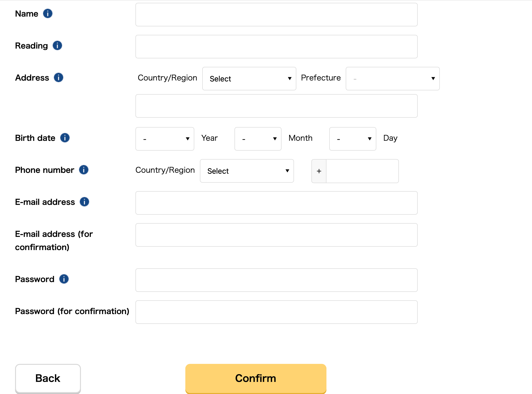Open the Prefecture dropdown
This screenshot has height=394, width=532.
point(393,79)
